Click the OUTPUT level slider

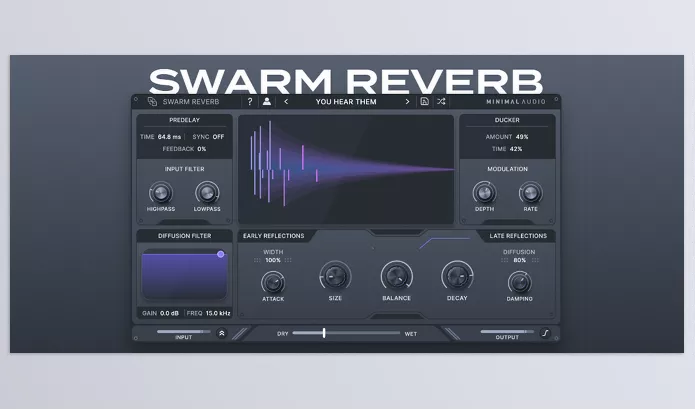tap(507, 331)
